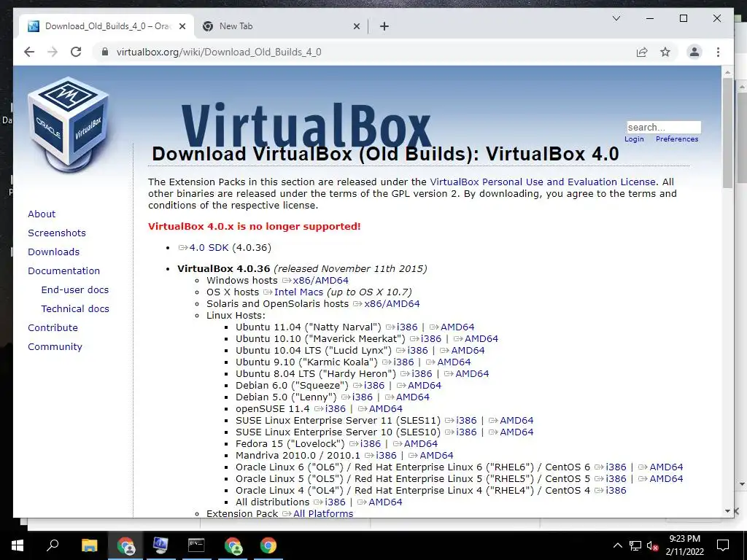Click the taskbar clock showing 9:23 PM

[x=684, y=545]
